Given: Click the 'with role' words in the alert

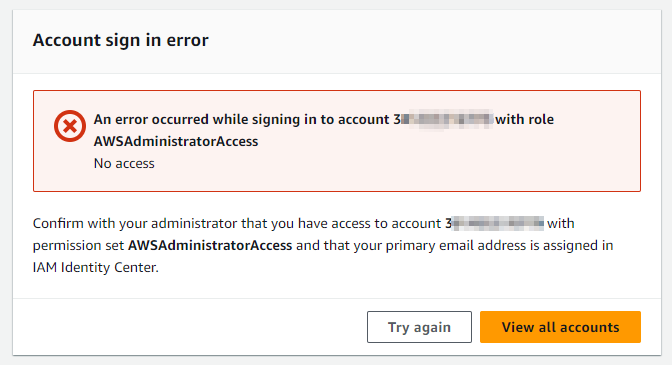Looking at the screenshot, I should click(525, 119).
